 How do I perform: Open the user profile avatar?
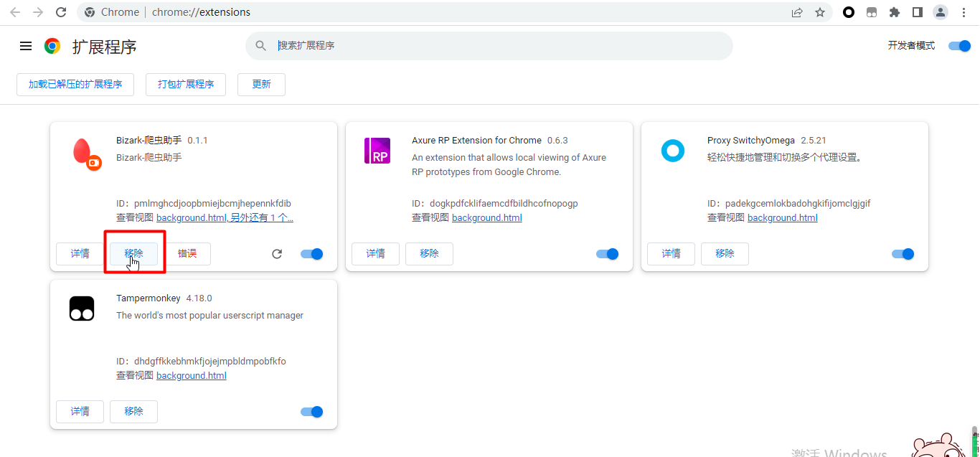pyautogui.click(x=941, y=12)
